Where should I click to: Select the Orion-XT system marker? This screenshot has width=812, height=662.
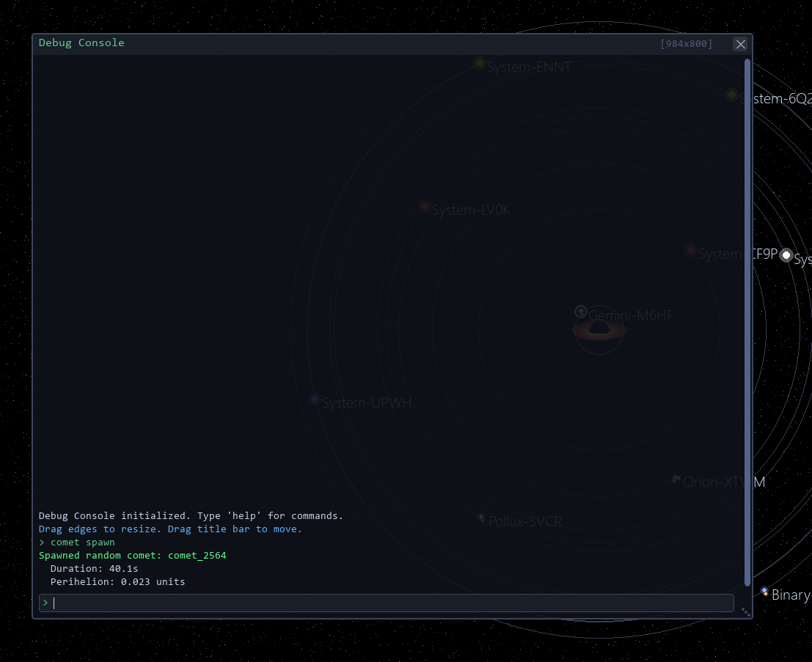coord(676,479)
